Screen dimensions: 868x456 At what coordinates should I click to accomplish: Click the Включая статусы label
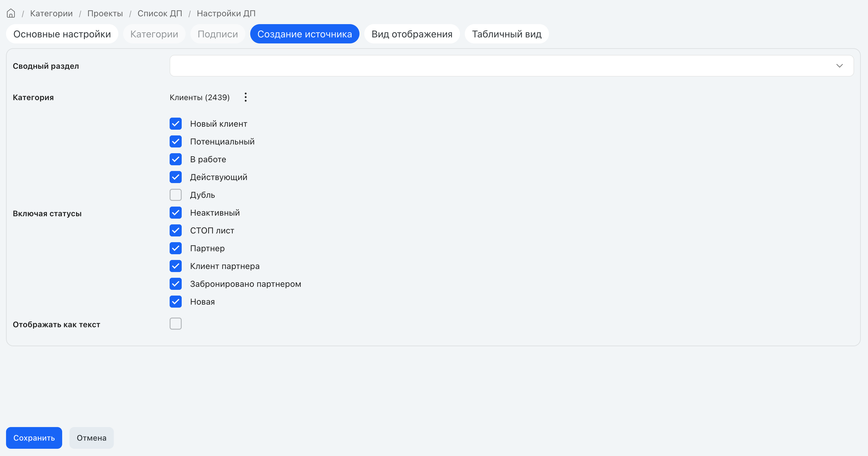47,214
